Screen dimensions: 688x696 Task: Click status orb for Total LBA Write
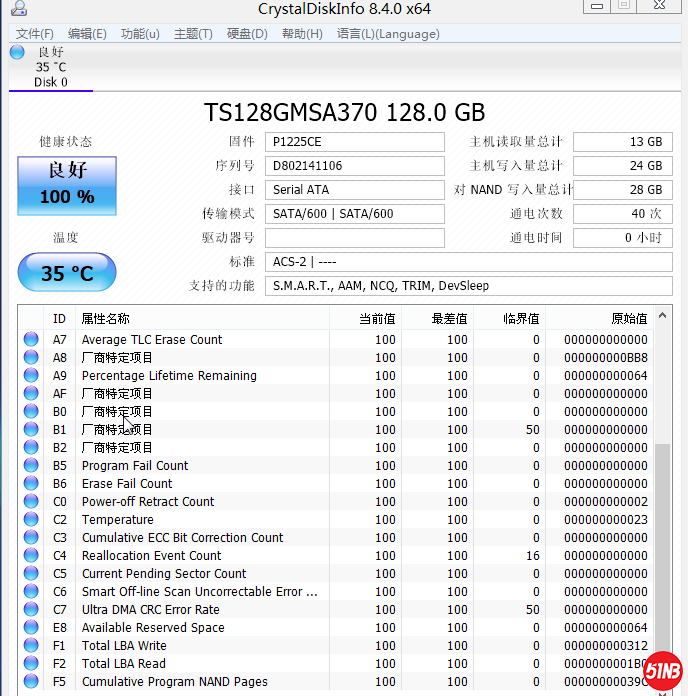click(x=31, y=646)
